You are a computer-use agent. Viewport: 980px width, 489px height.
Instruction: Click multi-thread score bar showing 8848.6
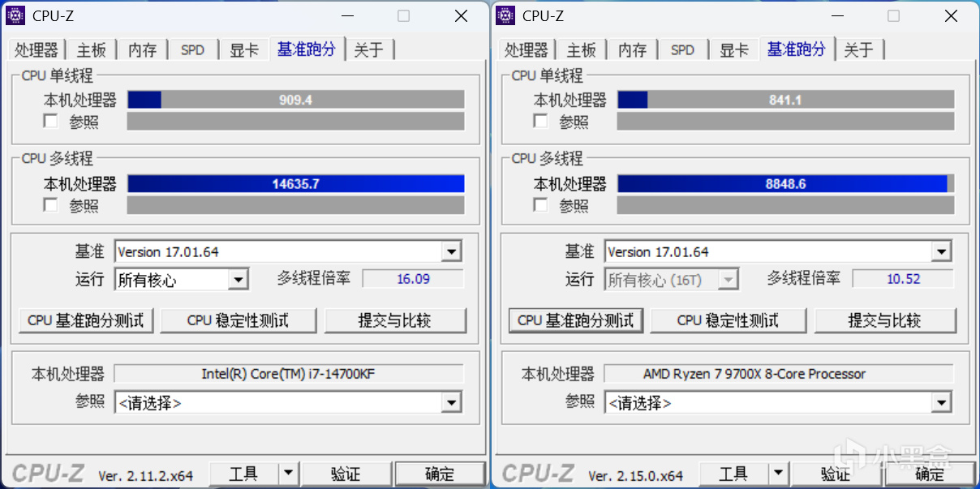click(x=786, y=184)
